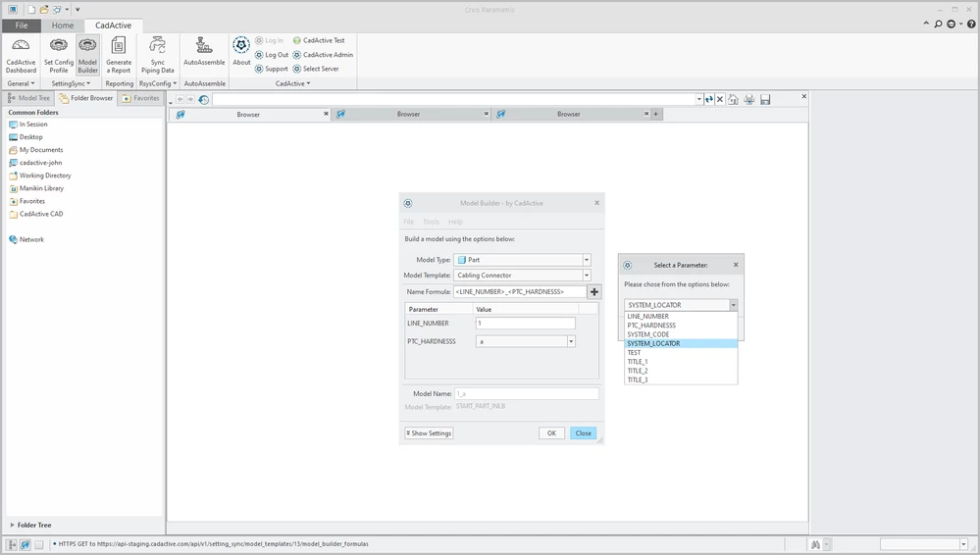
Task: Click the browser back arrow
Action: pyautogui.click(x=180, y=99)
